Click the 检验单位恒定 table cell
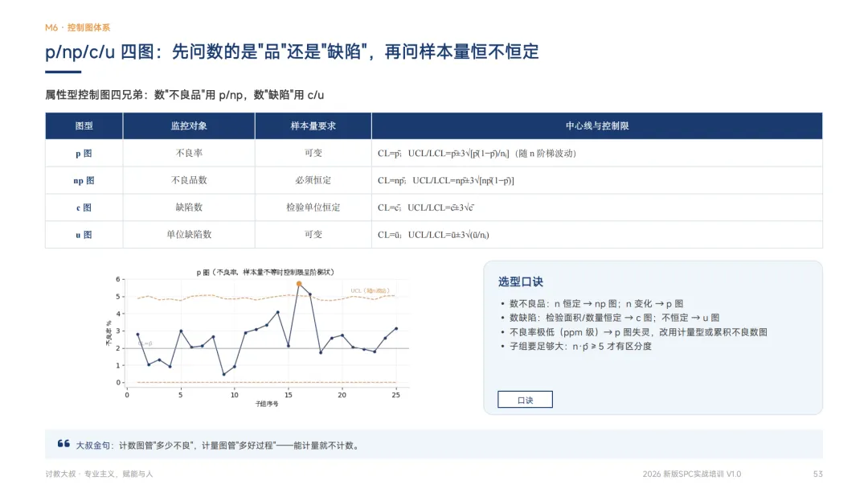The height and width of the screenshot is (489, 868). pyautogui.click(x=313, y=208)
